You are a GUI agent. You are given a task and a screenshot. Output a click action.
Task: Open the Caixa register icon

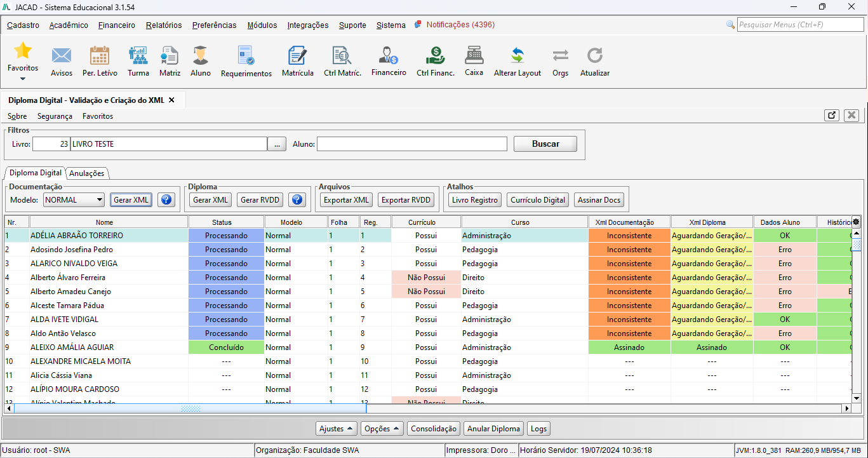[474, 56]
